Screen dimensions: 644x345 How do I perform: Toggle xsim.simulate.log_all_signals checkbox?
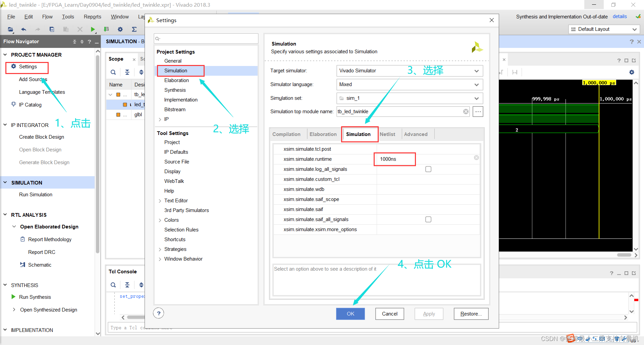pos(428,169)
